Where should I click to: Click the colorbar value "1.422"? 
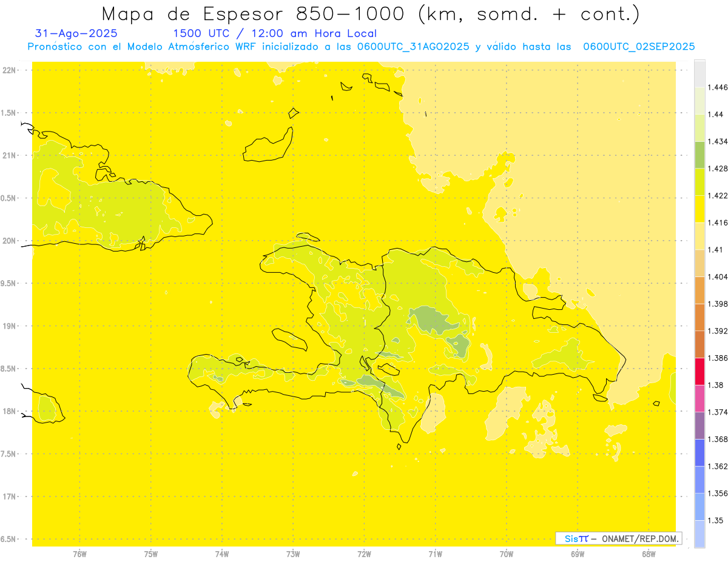tap(717, 196)
